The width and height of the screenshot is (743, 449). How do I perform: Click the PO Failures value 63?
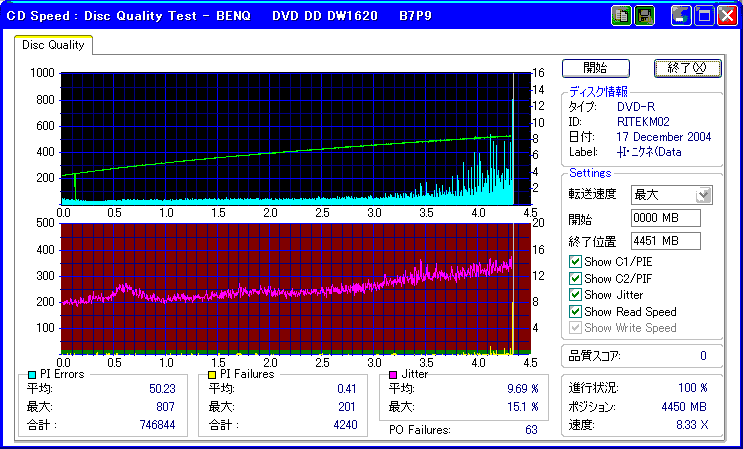[x=531, y=430]
